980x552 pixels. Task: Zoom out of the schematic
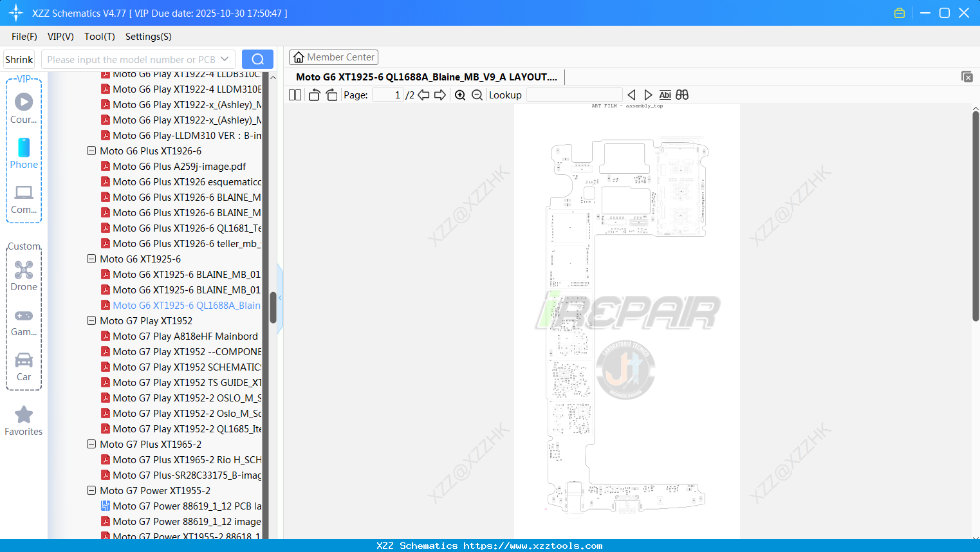[x=477, y=95]
